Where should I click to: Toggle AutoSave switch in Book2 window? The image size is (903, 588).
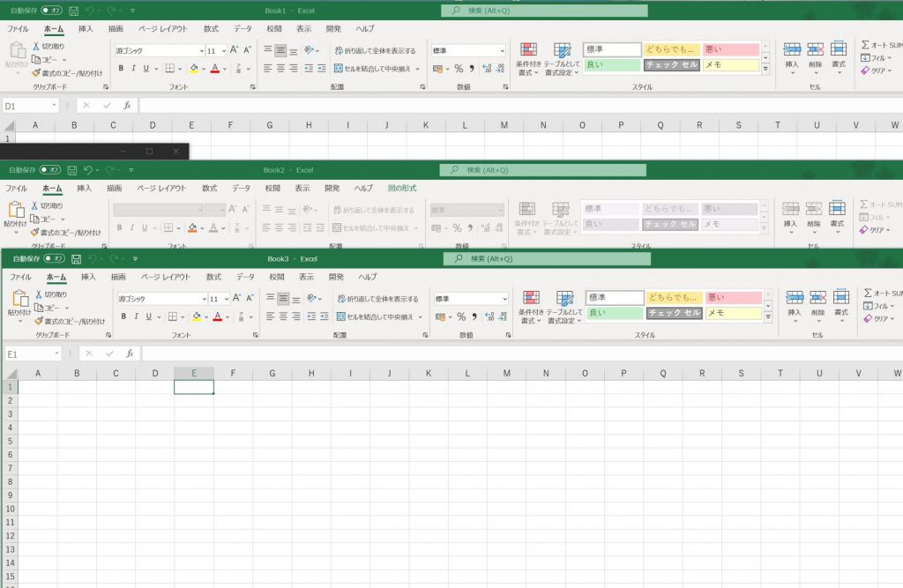[x=50, y=170]
